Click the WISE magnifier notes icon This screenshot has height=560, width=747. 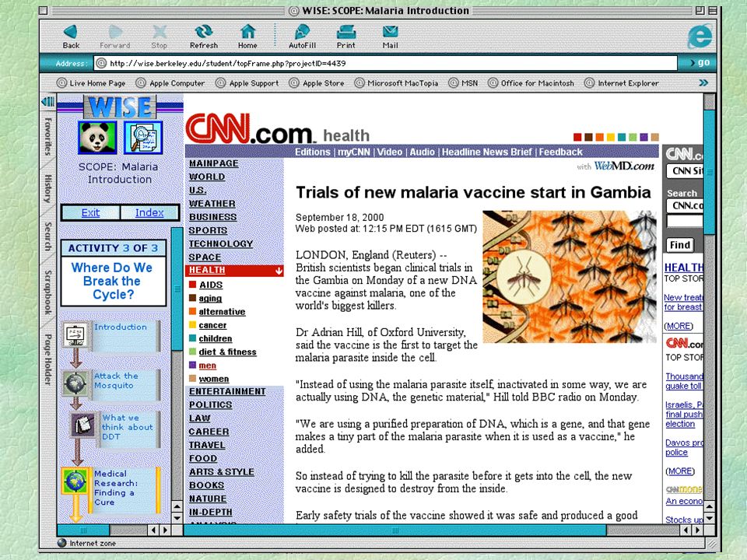143,138
